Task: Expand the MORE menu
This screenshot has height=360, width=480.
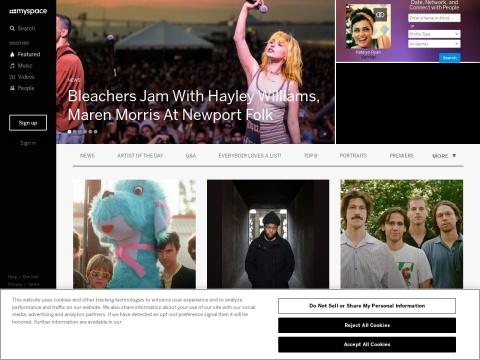Action: tap(444, 156)
